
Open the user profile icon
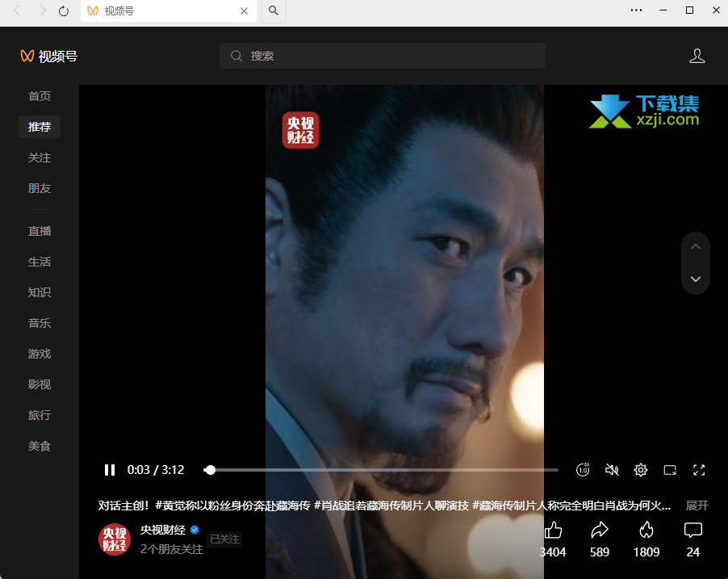(697, 56)
